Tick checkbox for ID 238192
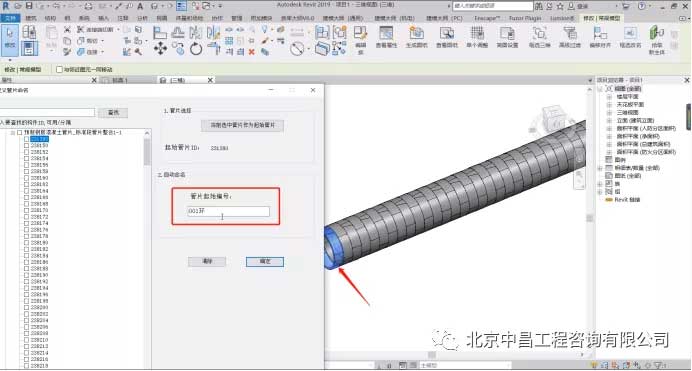 [x=26, y=281]
